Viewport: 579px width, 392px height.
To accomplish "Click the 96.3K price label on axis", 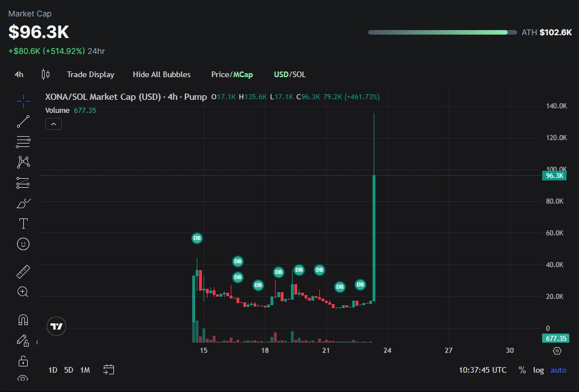I will point(554,175).
